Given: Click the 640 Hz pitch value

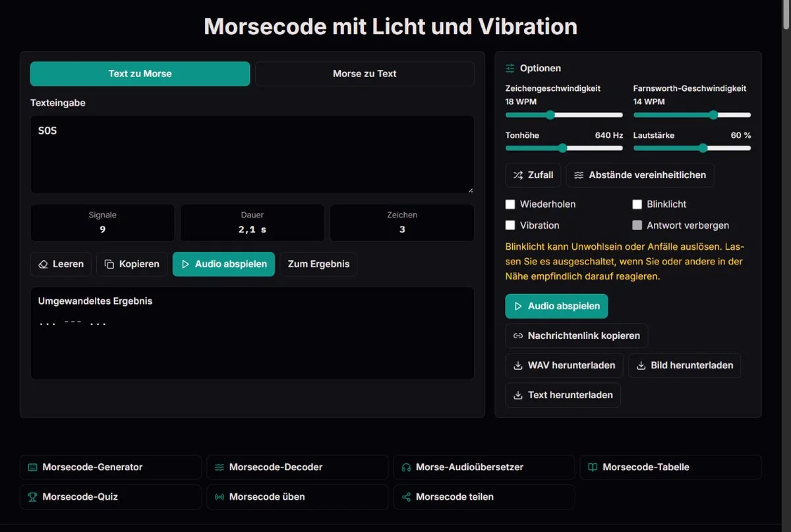Looking at the screenshot, I should 609,135.
